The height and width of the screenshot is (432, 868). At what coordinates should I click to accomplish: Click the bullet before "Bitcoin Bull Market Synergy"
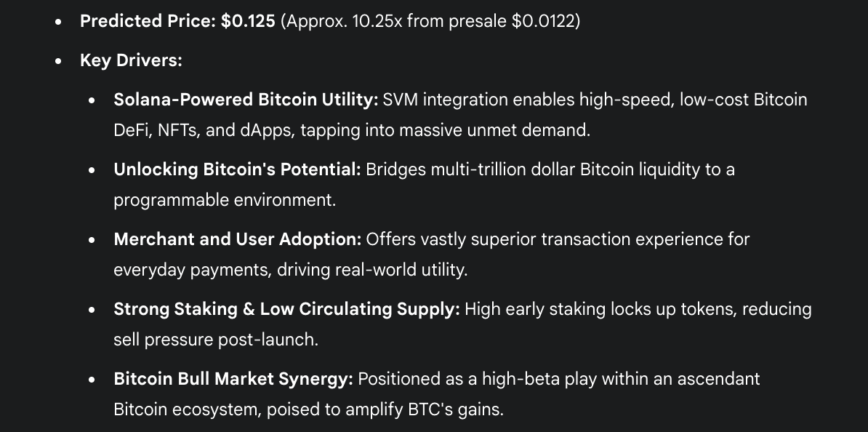pyautogui.click(x=92, y=380)
